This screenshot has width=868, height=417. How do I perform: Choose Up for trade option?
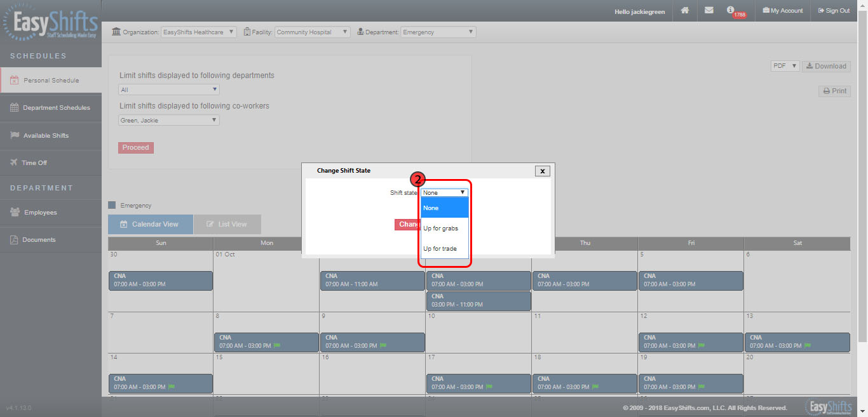coord(445,248)
